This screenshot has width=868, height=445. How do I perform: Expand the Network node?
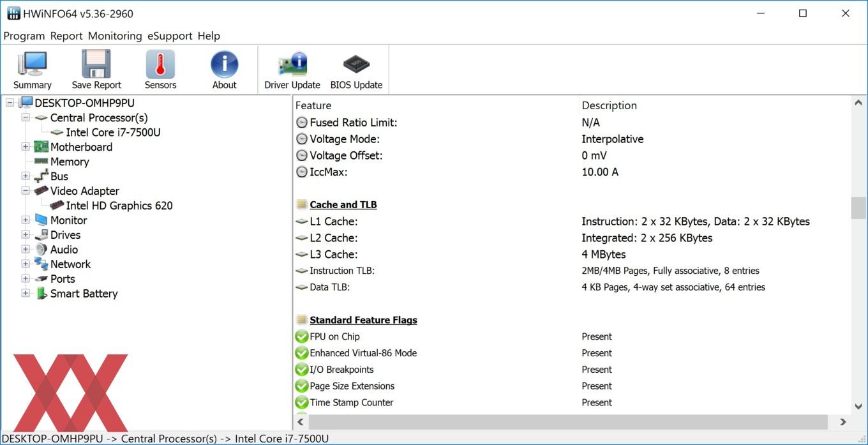click(x=26, y=264)
